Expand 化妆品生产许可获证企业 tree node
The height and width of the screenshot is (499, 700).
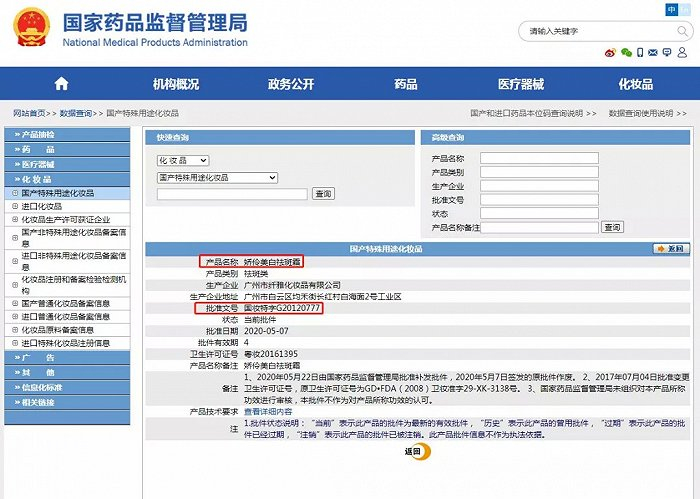15,219
